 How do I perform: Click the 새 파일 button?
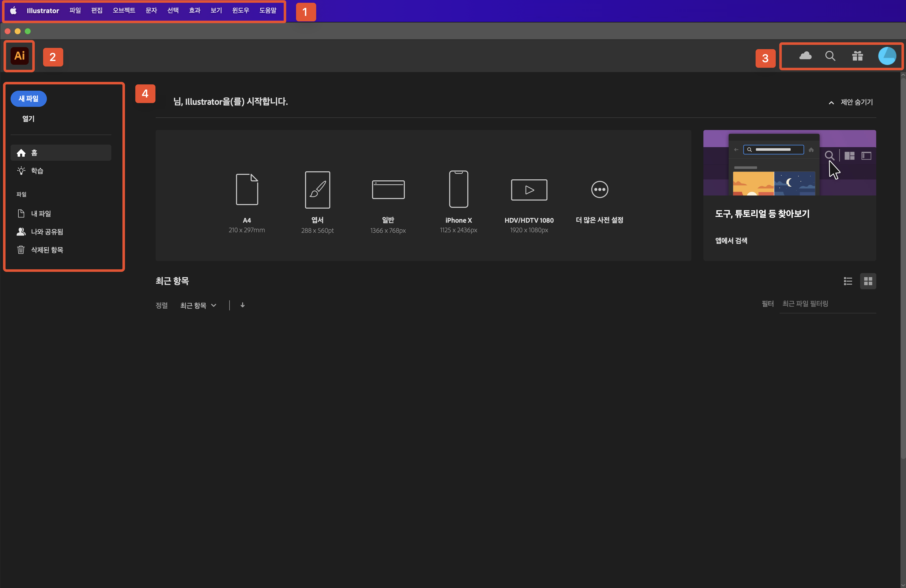tap(28, 99)
